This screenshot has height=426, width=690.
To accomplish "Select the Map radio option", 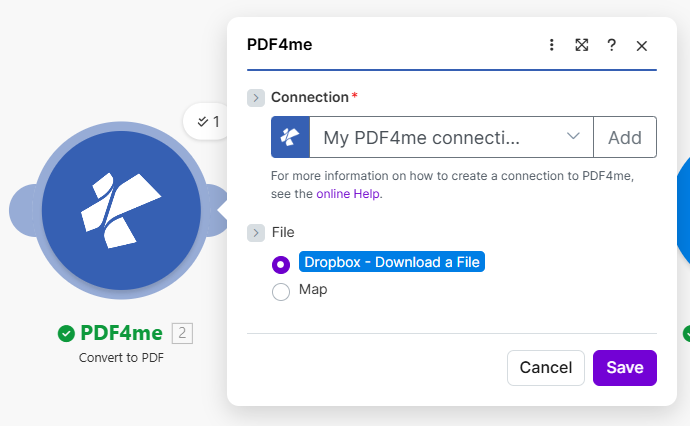I will 281,291.
